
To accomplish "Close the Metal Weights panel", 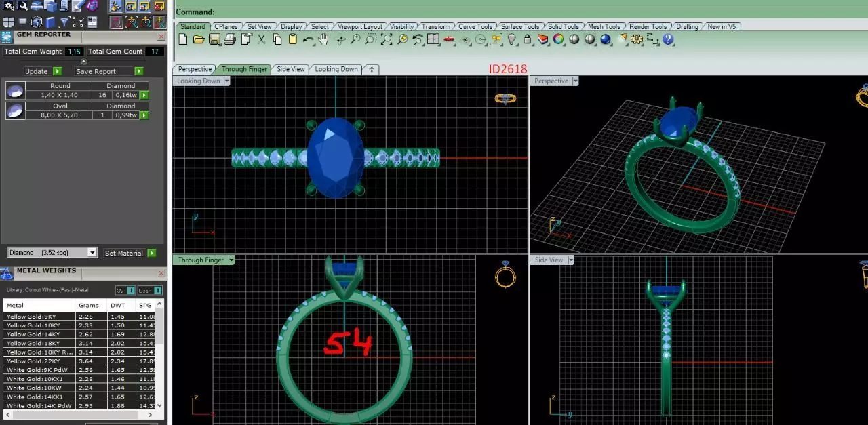I will tap(161, 274).
